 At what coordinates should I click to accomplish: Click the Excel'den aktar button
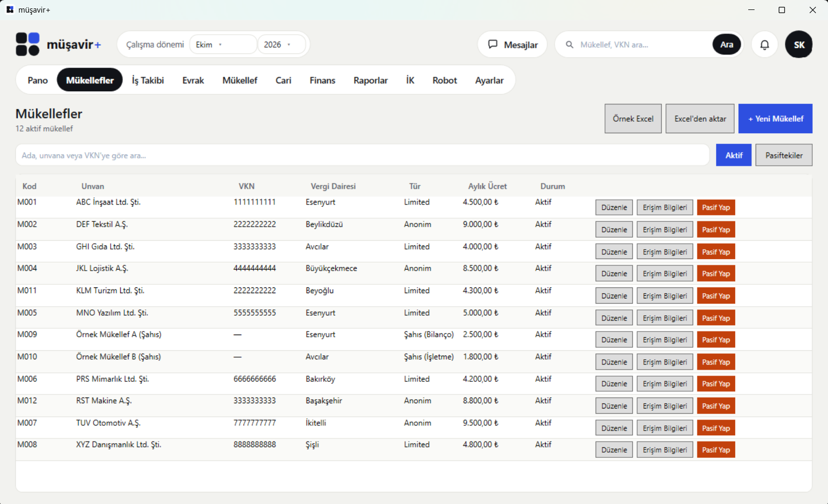(700, 119)
